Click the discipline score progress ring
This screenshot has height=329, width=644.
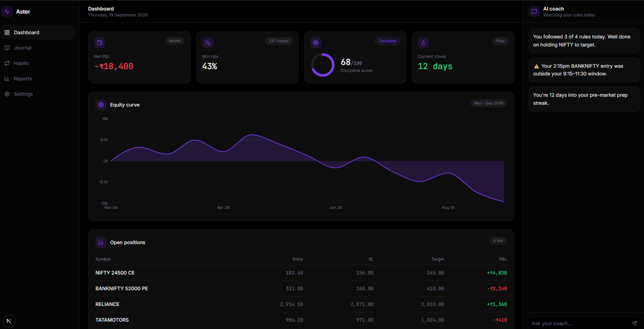[x=323, y=65]
